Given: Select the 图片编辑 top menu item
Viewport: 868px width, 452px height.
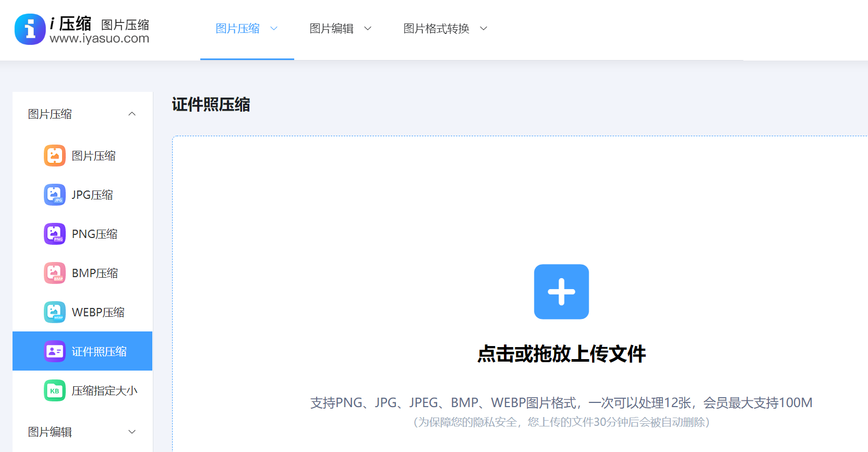Looking at the screenshot, I should [331, 29].
